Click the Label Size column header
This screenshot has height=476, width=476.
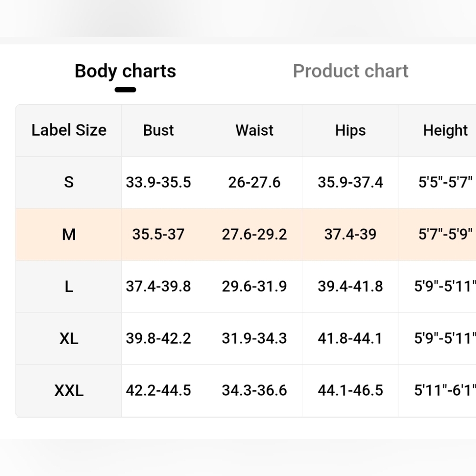pos(69,130)
